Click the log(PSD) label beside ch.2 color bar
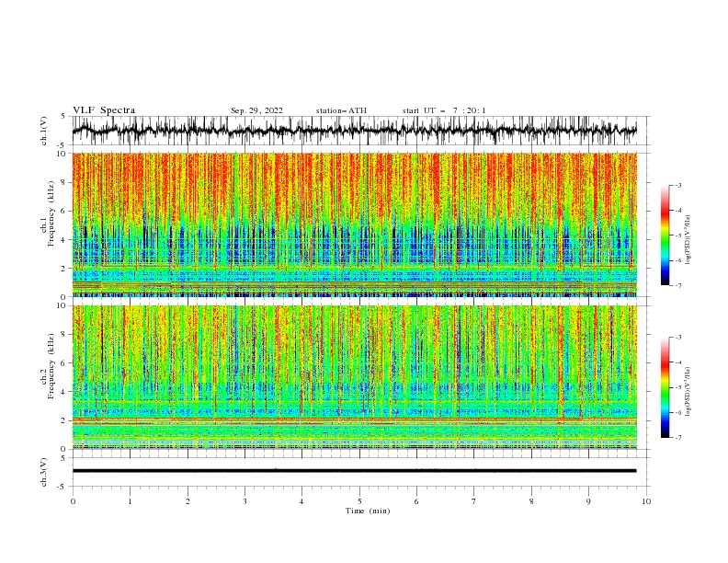This screenshot has height=563, width=728. (x=688, y=391)
